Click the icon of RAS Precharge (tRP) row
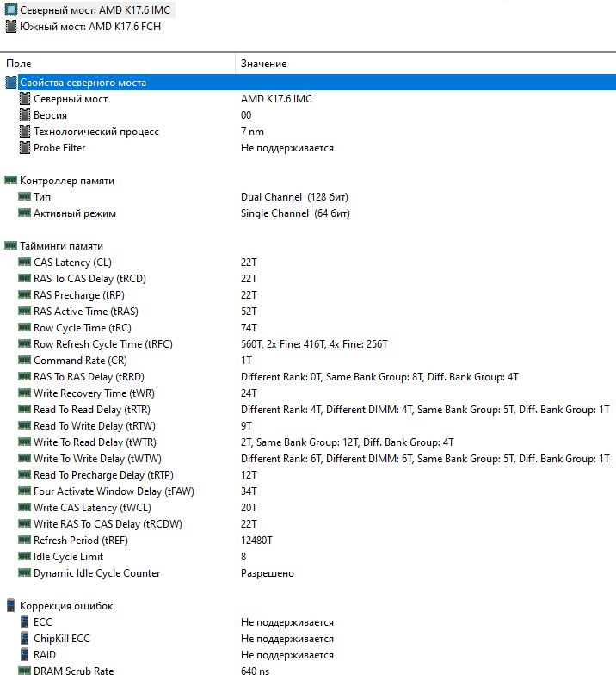Viewport: 616px width, 680px height. tap(24, 294)
